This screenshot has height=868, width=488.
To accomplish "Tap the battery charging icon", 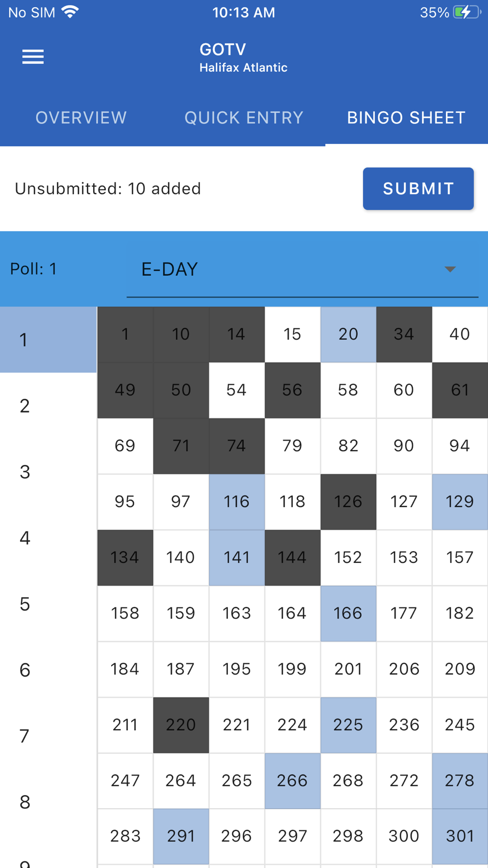I will (x=466, y=12).
